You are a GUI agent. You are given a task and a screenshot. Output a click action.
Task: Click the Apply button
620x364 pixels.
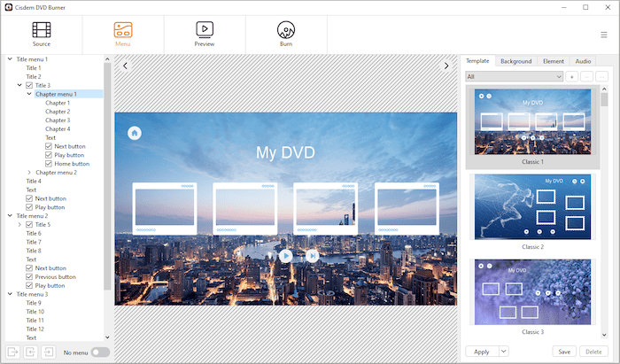pos(482,352)
